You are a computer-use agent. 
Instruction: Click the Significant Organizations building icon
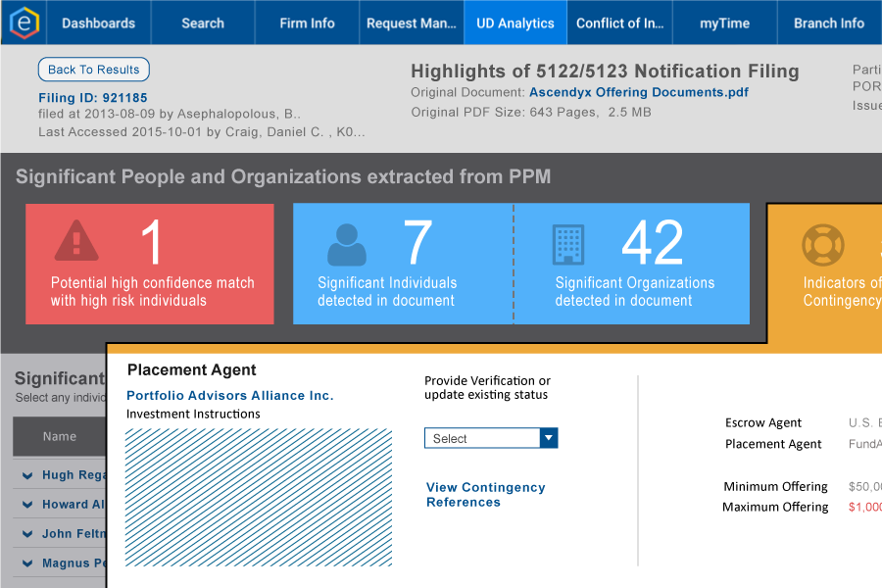tap(568, 245)
